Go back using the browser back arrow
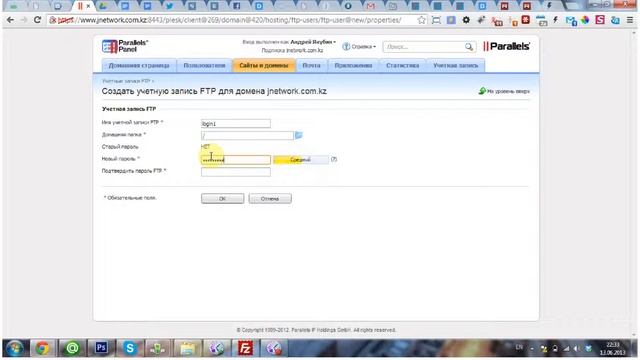The width and height of the screenshot is (640, 360). point(10,20)
